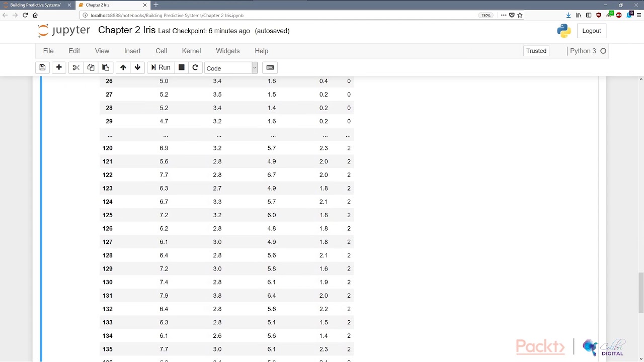644x362 pixels.
Task: Go back in browser history
Action: (5, 15)
